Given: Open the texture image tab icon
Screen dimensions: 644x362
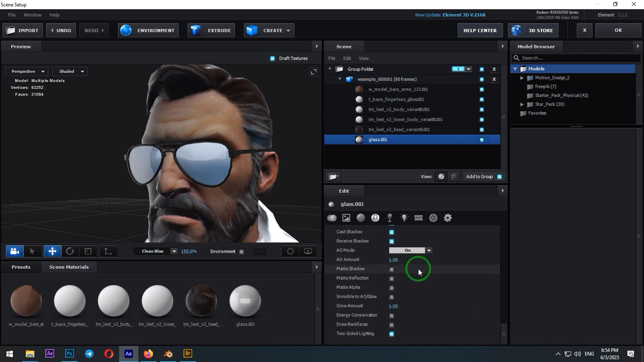Looking at the screenshot, I should pos(346,218).
